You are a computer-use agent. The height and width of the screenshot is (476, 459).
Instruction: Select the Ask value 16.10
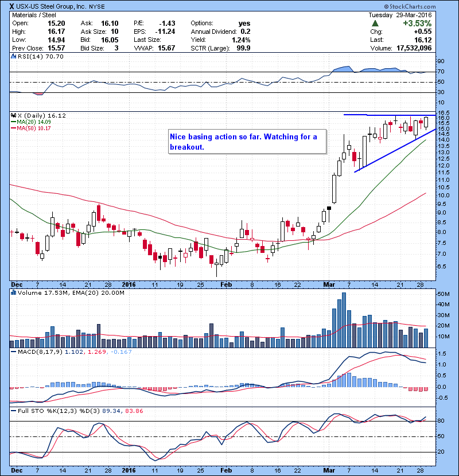click(110, 24)
